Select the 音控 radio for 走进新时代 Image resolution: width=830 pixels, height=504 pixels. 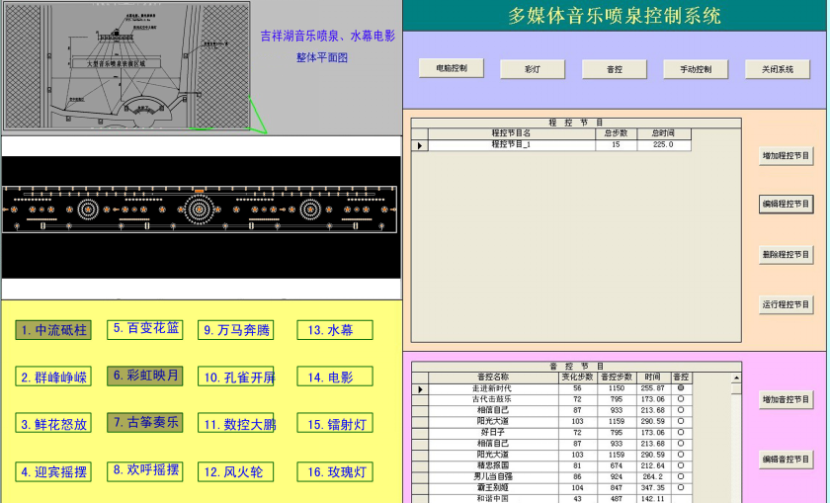681,388
